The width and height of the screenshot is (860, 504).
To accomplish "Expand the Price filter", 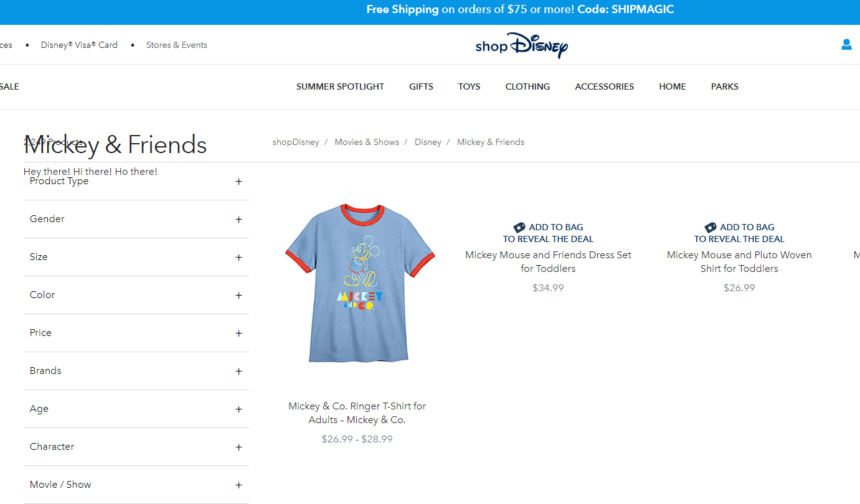I will pos(136,333).
